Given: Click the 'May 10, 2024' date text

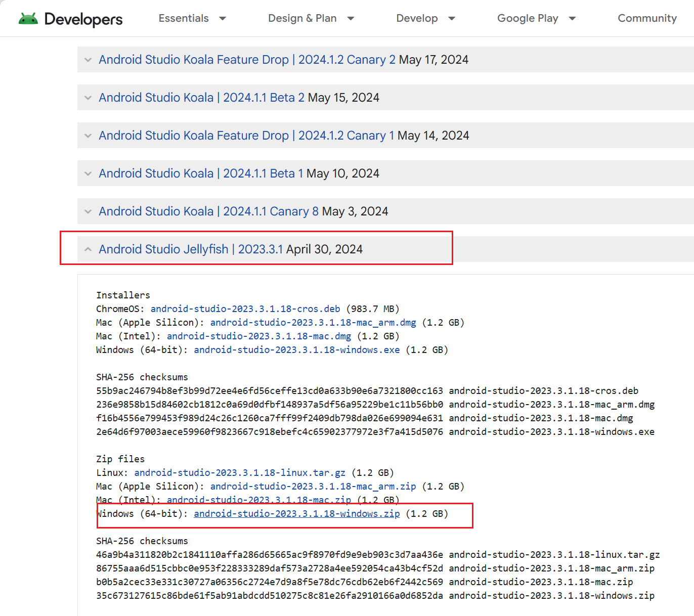Looking at the screenshot, I should [343, 173].
